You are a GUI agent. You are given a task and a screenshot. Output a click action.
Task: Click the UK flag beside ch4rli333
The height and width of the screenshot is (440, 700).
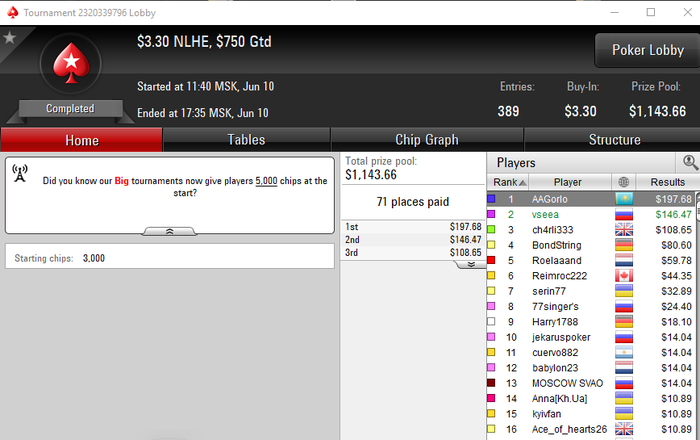coord(624,230)
